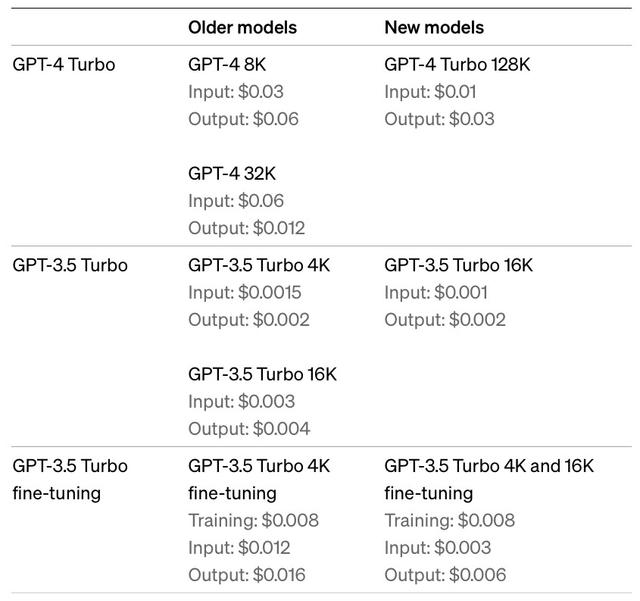Click older GPT-3.5 Turbo 4K model name
The image size is (640, 601).
click(259, 265)
